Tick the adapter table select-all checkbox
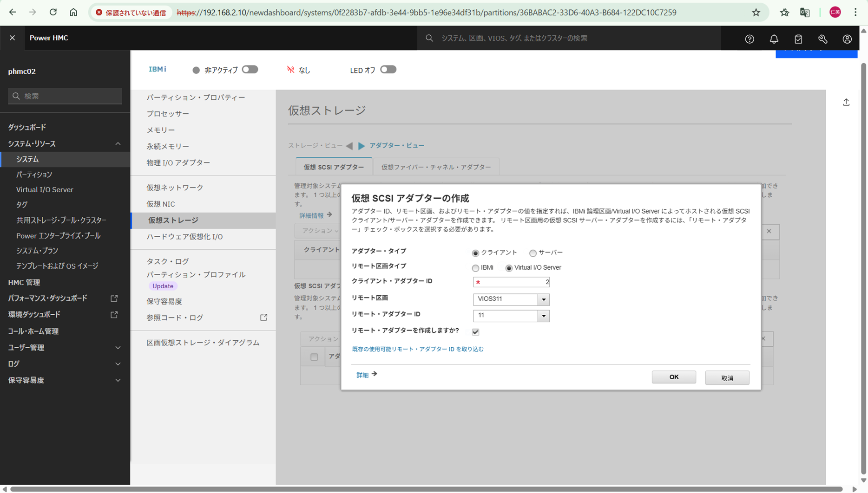The image size is (868, 493). click(314, 357)
